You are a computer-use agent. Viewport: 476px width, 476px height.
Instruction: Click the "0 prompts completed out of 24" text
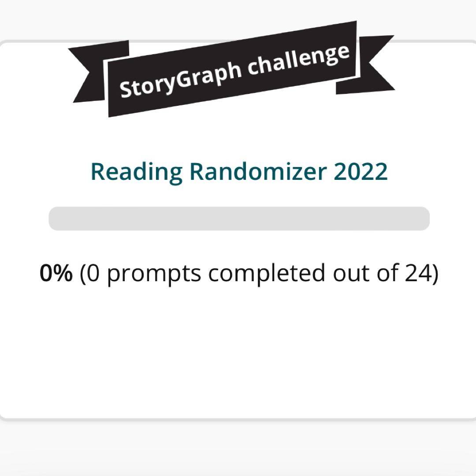point(259,274)
